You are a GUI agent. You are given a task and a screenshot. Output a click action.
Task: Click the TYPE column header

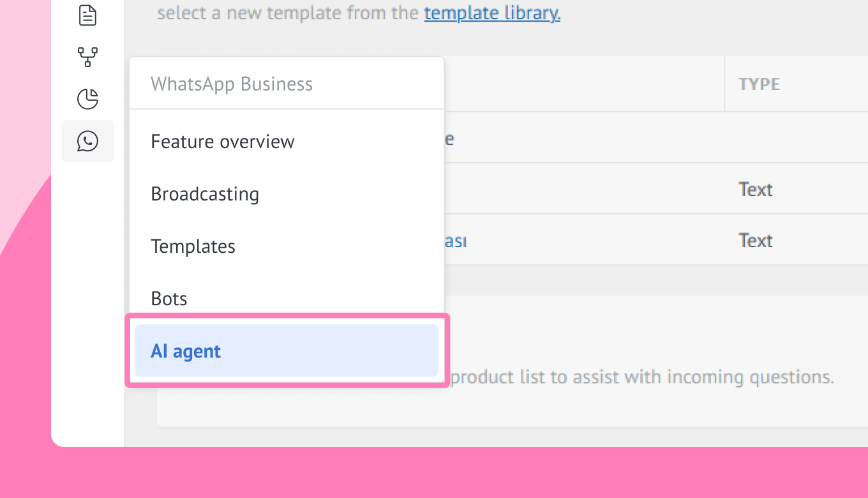pos(759,84)
